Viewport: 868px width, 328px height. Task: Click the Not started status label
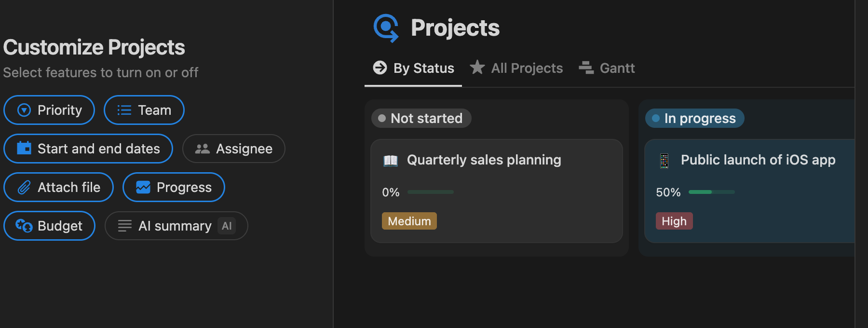pos(421,118)
